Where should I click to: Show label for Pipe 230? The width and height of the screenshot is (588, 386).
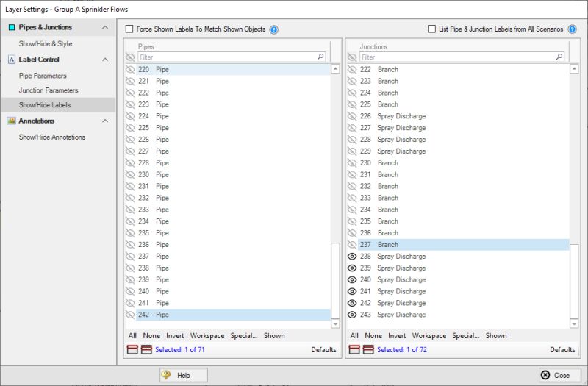[x=130, y=174]
